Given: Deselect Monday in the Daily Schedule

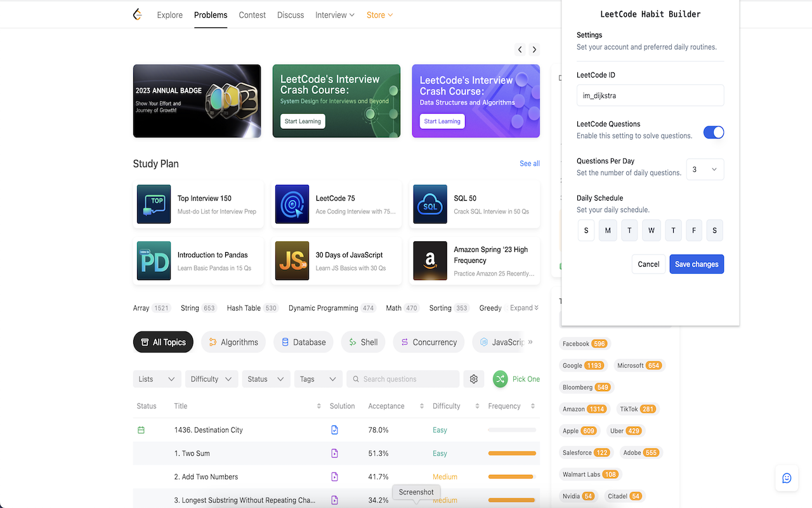Looking at the screenshot, I should click(x=608, y=231).
